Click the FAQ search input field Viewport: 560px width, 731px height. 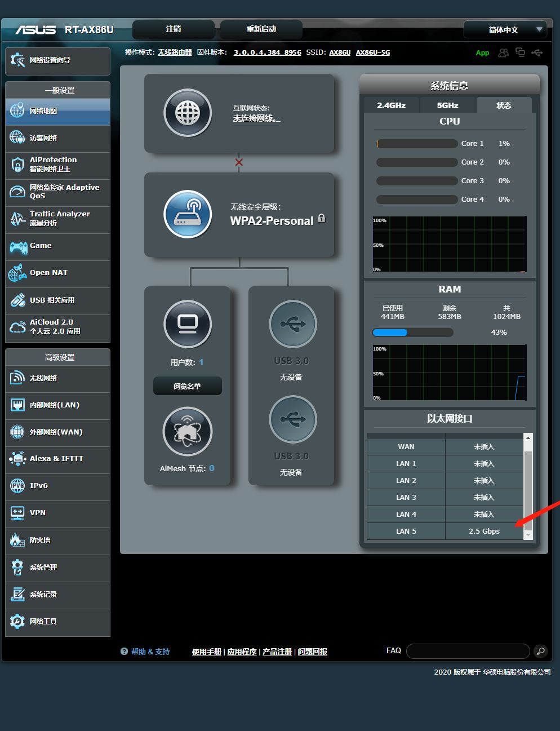(x=468, y=652)
